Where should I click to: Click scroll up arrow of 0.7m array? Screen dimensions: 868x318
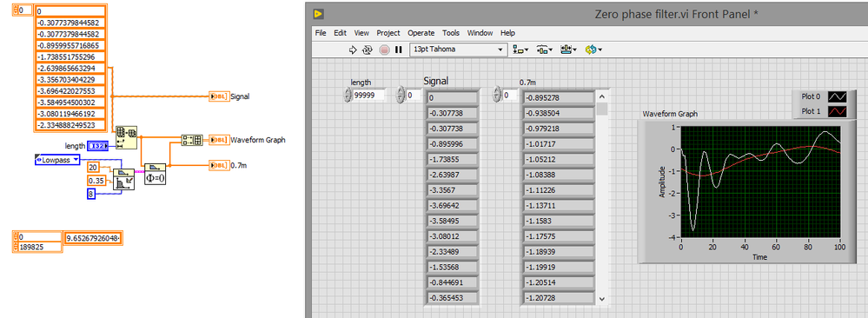(x=602, y=96)
